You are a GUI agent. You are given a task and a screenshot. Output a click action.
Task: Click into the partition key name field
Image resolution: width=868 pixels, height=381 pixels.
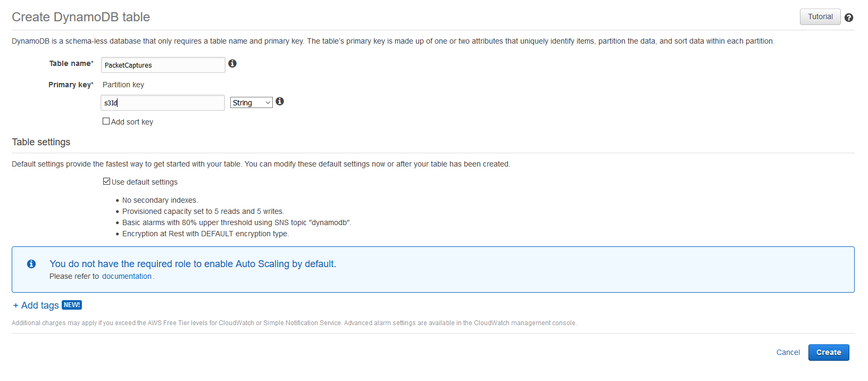tap(163, 103)
